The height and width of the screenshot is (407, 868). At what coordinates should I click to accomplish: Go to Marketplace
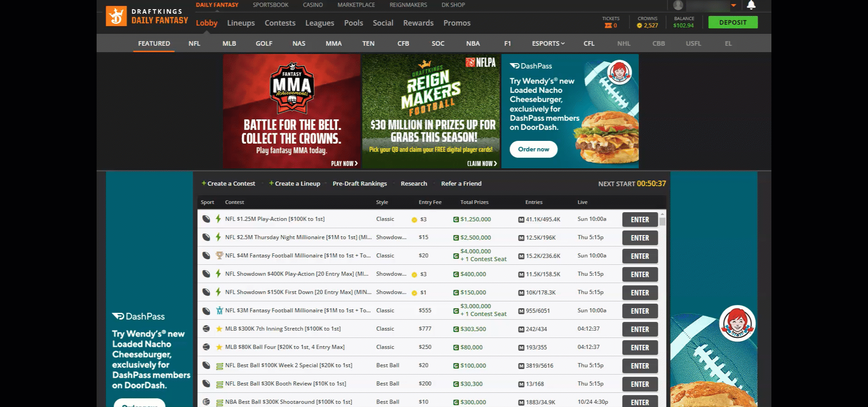point(356,5)
